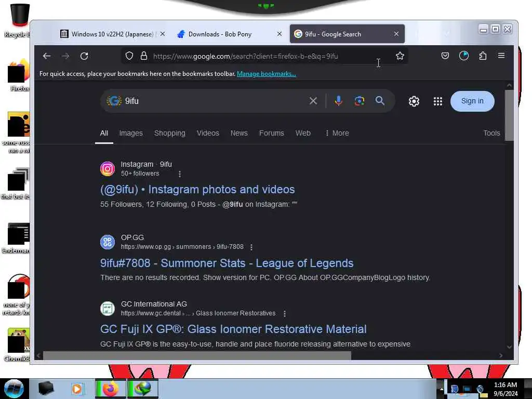Open the Web search filter
Image resolution: width=532 pixels, height=399 pixels.
coord(303,133)
